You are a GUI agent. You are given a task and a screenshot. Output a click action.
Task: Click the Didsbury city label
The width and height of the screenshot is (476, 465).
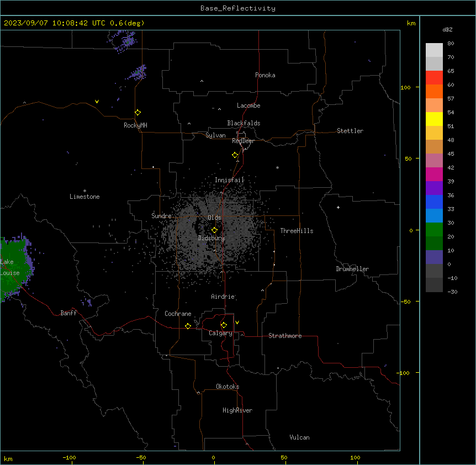(211, 238)
